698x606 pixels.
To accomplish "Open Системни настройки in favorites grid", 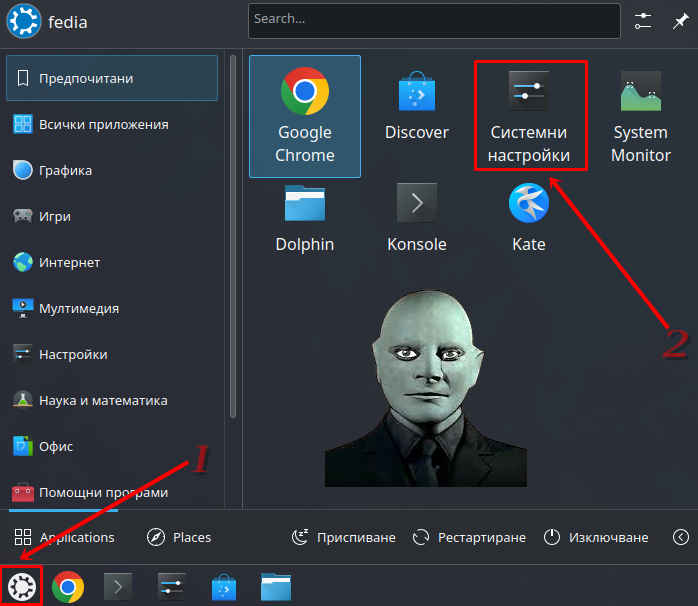I will 529,116.
